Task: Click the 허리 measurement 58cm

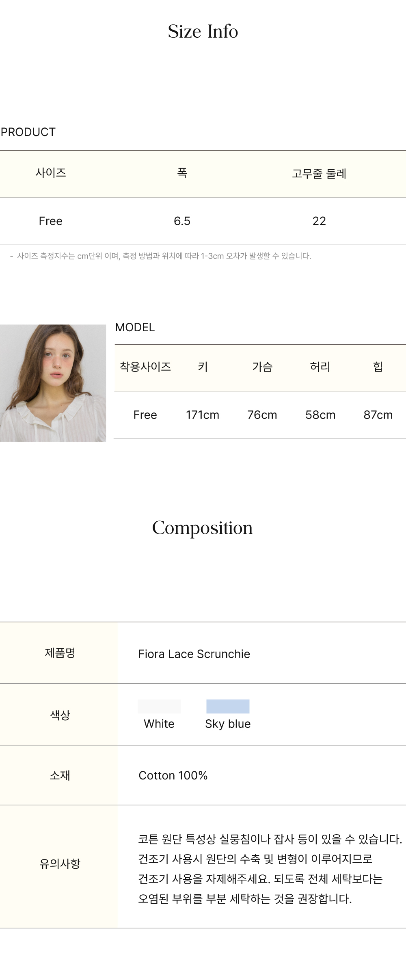Action: pos(320,415)
